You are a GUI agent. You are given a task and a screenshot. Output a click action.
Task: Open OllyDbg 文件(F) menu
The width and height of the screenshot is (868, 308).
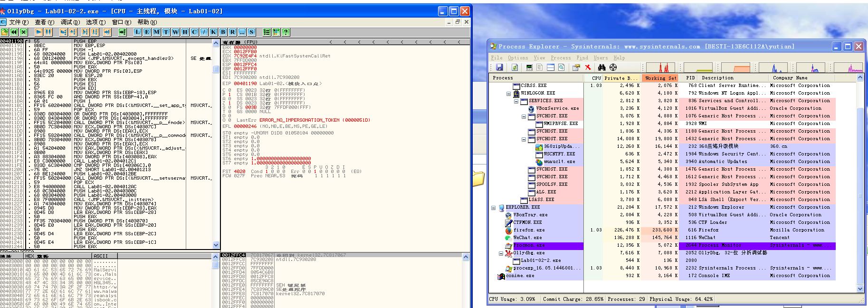19,22
